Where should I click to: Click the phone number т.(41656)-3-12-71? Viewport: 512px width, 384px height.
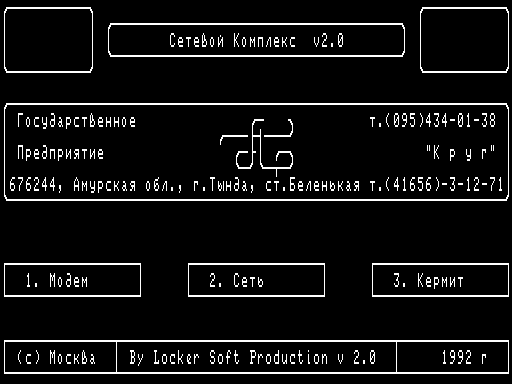click(436, 185)
